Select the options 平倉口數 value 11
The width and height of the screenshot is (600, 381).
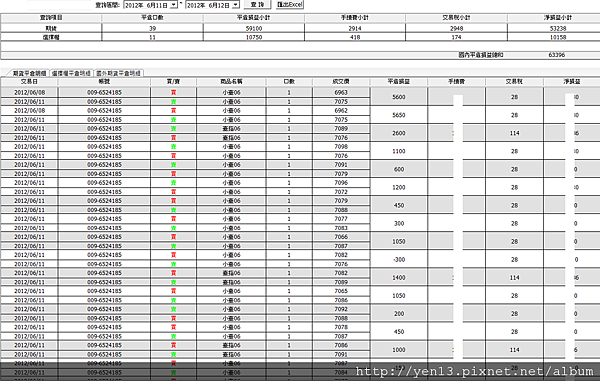pos(152,37)
